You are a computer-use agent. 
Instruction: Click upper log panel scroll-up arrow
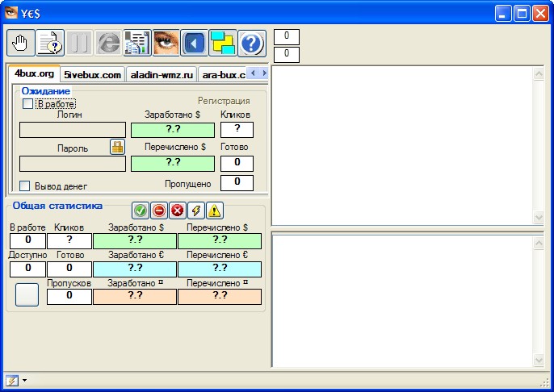[x=539, y=73]
